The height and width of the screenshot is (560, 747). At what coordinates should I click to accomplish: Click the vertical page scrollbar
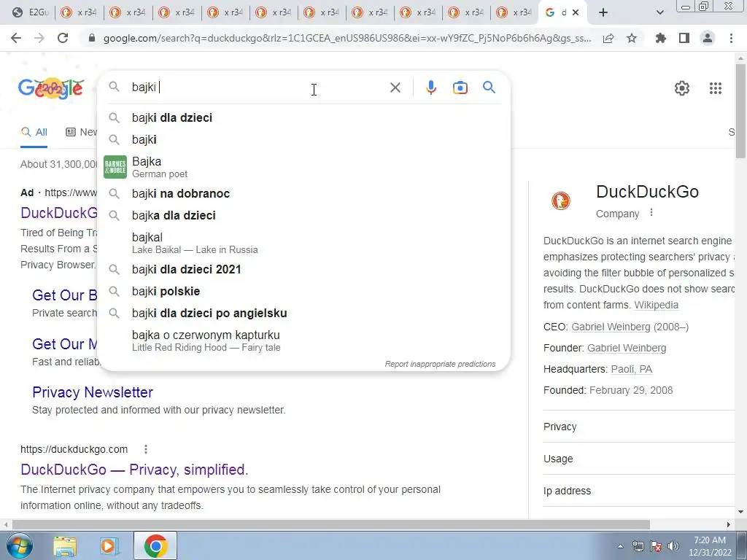point(740,109)
